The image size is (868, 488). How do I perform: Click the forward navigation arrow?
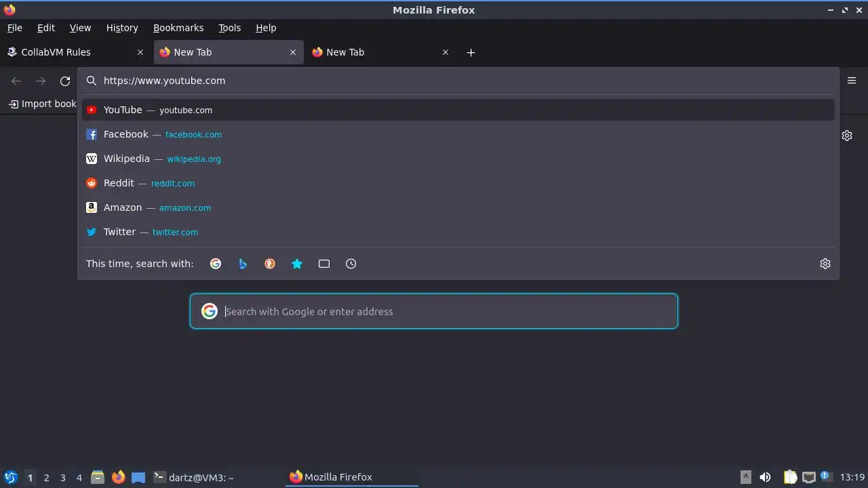click(41, 81)
